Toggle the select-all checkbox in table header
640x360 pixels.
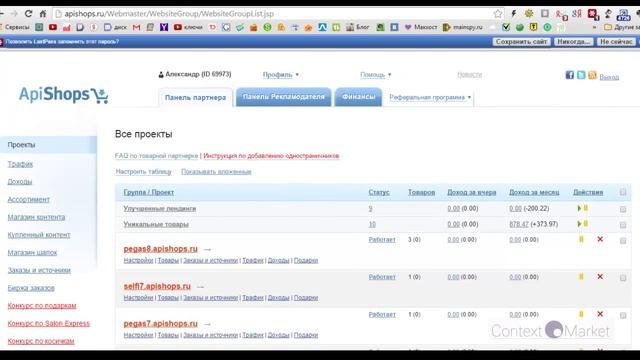(623, 192)
